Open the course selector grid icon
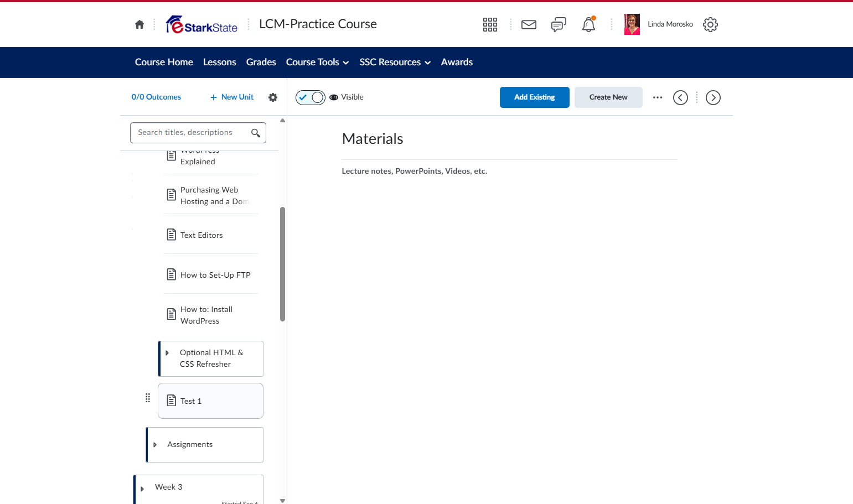Screen dimensions: 853x504 coord(490,24)
